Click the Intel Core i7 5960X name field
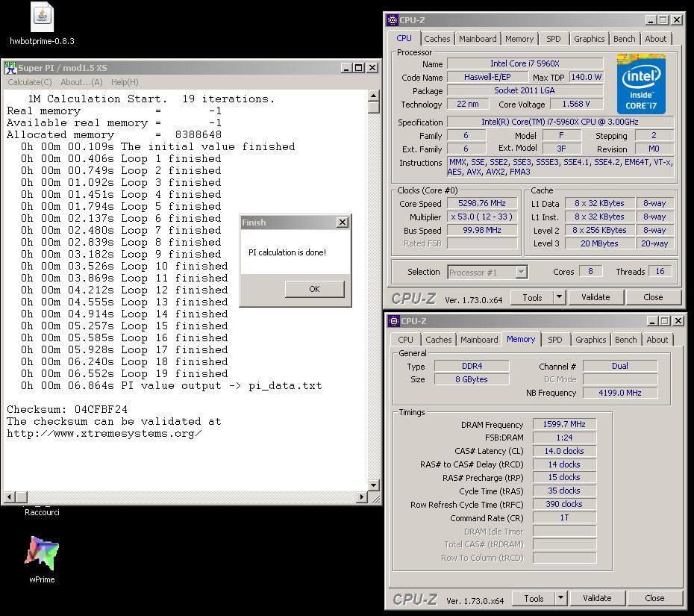 tap(525, 63)
